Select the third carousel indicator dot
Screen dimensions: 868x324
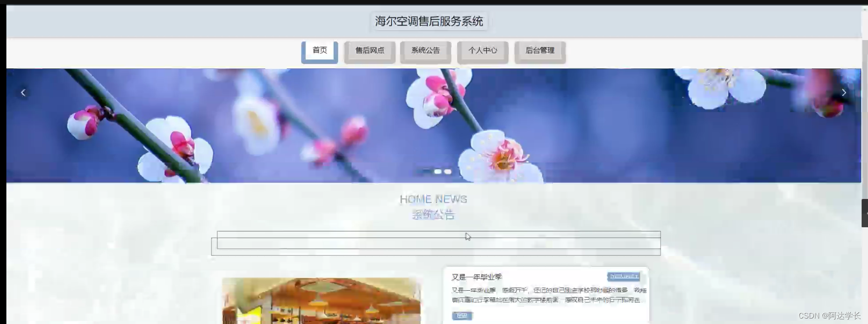click(448, 172)
